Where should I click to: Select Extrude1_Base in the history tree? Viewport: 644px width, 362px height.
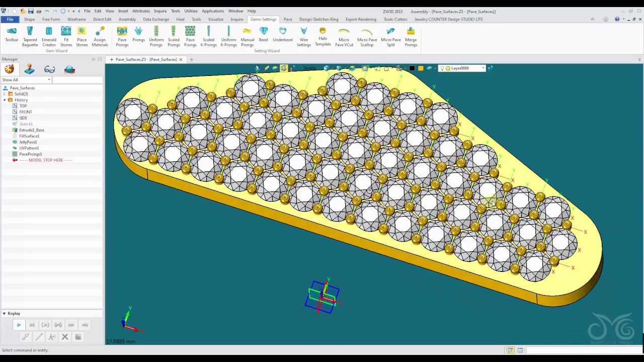(32, 130)
